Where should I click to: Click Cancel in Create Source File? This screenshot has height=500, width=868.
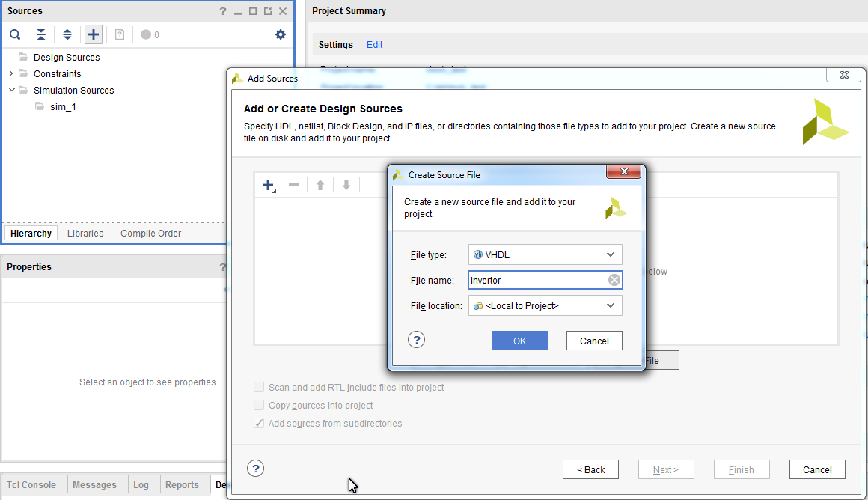pyautogui.click(x=594, y=341)
